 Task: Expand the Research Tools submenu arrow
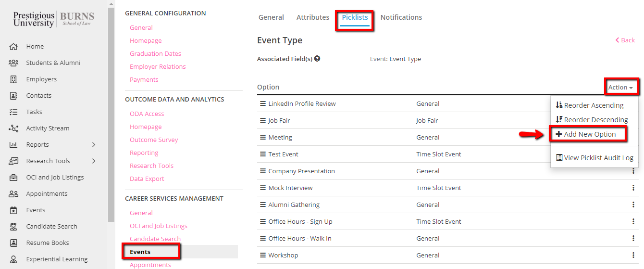pos(94,161)
